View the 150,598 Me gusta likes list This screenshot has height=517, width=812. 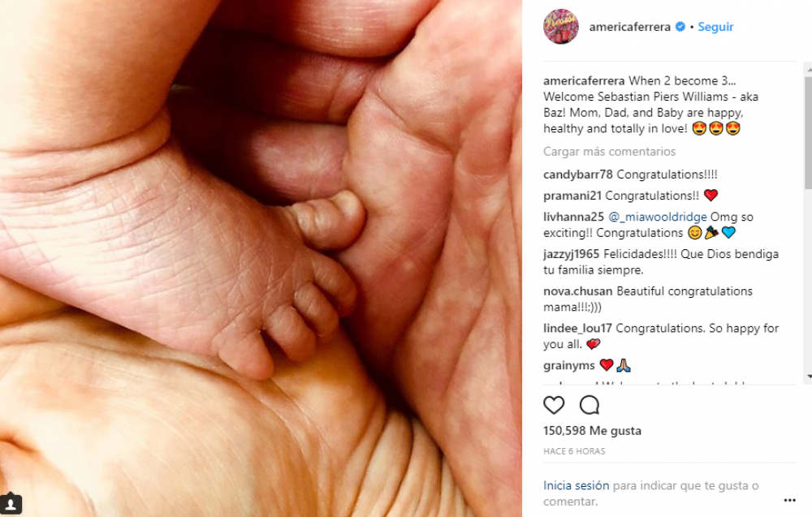(x=592, y=431)
